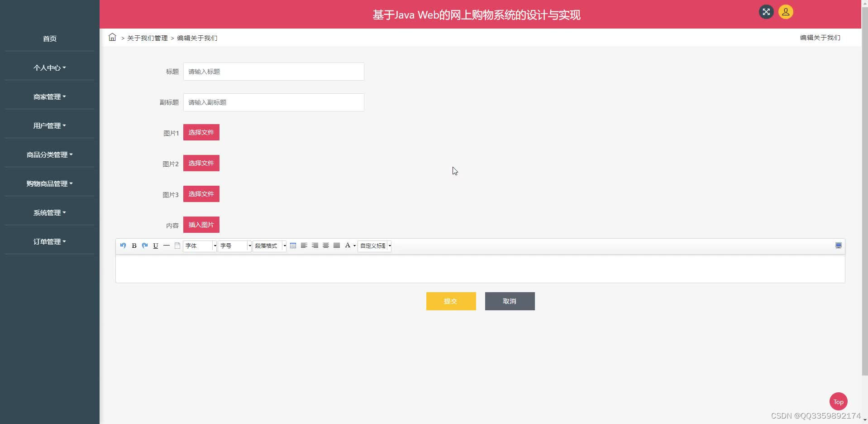Viewport: 868px width, 424px height.
Task: Go to 首页 in the sidebar
Action: tap(49, 39)
